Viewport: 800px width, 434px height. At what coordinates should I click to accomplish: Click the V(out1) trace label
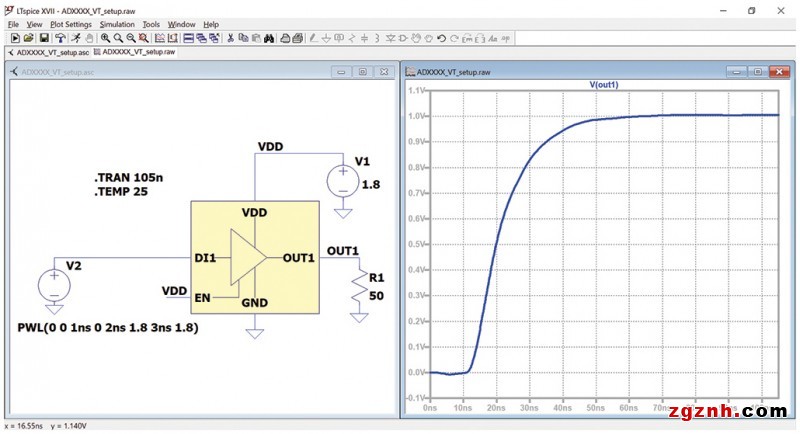click(x=604, y=85)
